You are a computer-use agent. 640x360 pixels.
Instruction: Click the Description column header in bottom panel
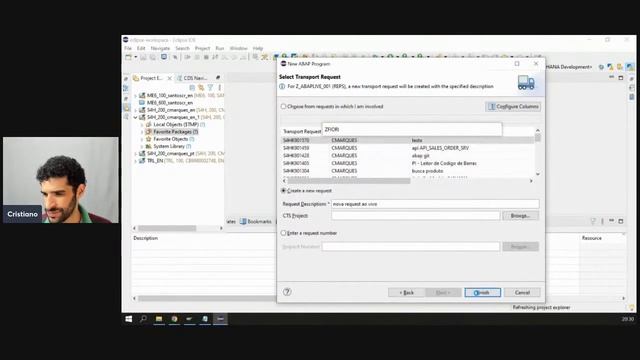(x=145, y=238)
